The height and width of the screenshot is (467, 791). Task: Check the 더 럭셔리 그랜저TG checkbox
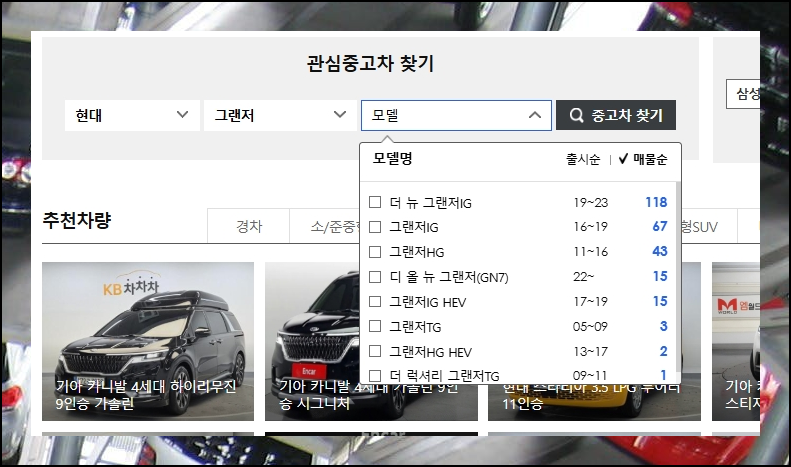coord(375,376)
